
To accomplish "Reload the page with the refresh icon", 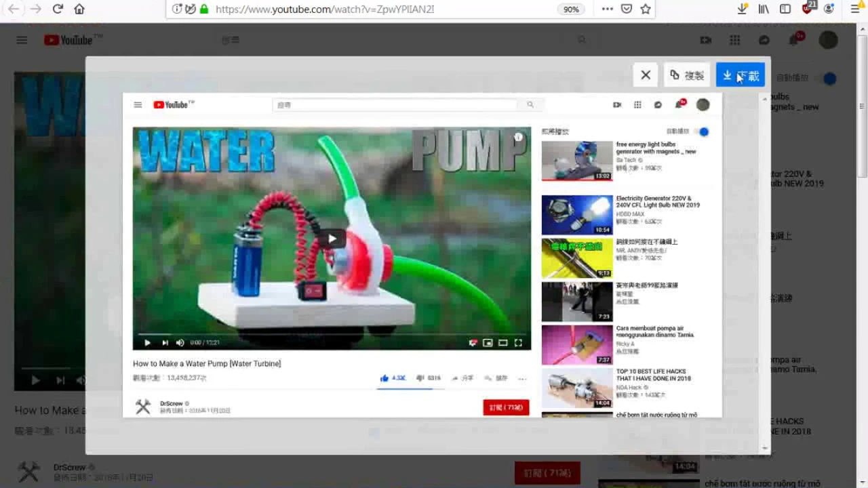I will pos(58,9).
